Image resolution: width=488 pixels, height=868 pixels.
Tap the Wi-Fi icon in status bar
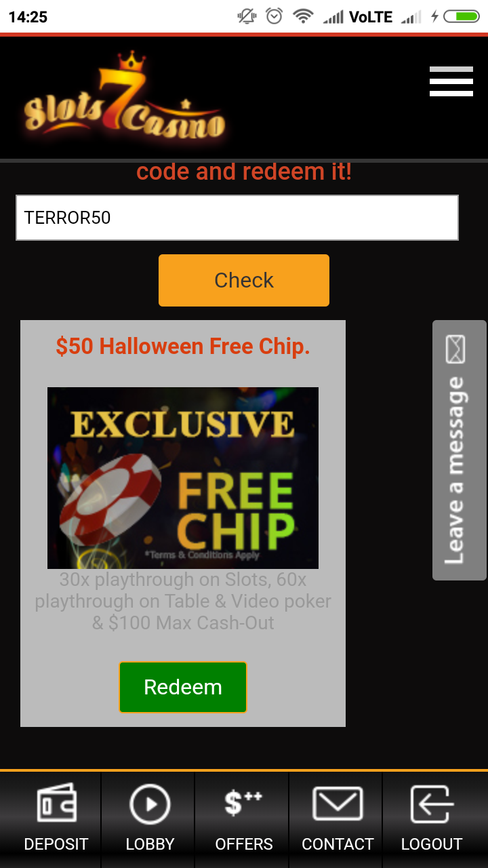(x=303, y=16)
